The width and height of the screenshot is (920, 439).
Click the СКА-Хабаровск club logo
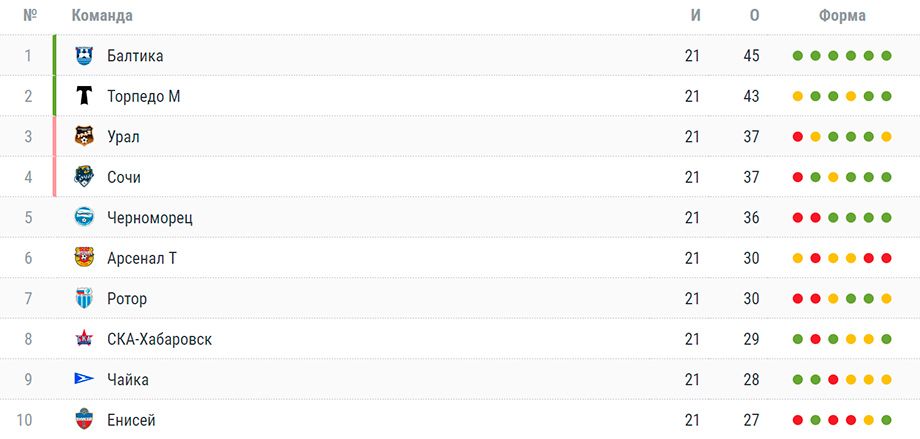tap(84, 339)
